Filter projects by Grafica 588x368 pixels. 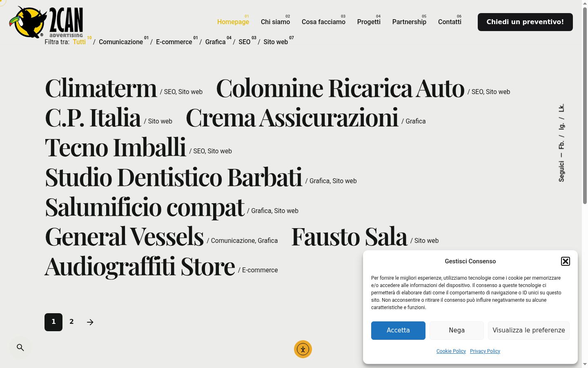[215, 42]
